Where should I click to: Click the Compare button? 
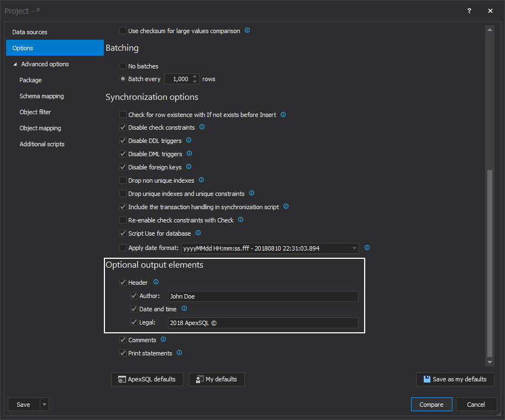coord(431,405)
